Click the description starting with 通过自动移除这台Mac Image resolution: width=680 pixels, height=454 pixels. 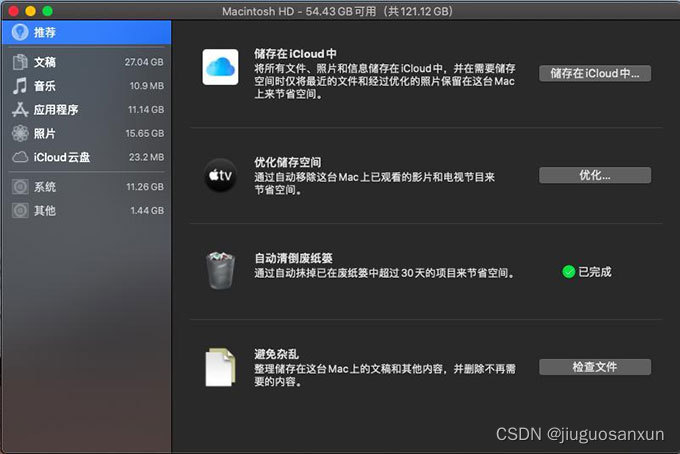pos(374,183)
